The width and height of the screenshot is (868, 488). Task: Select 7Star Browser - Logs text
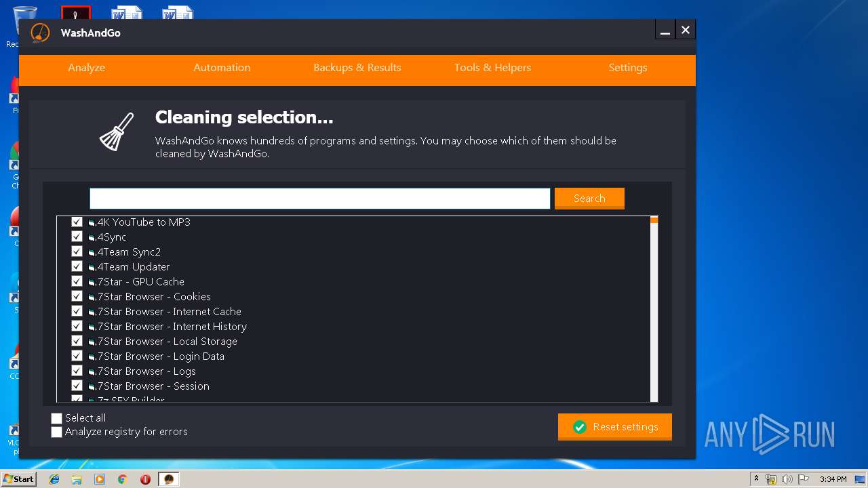[146, 371]
